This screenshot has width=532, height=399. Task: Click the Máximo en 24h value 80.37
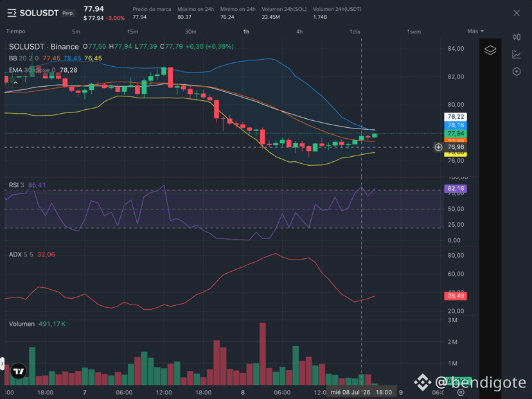[184, 17]
